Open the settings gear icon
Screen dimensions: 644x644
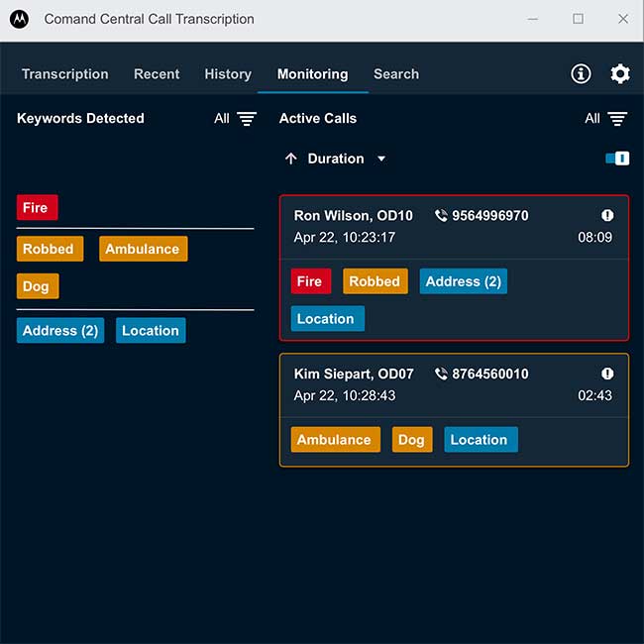click(x=620, y=74)
